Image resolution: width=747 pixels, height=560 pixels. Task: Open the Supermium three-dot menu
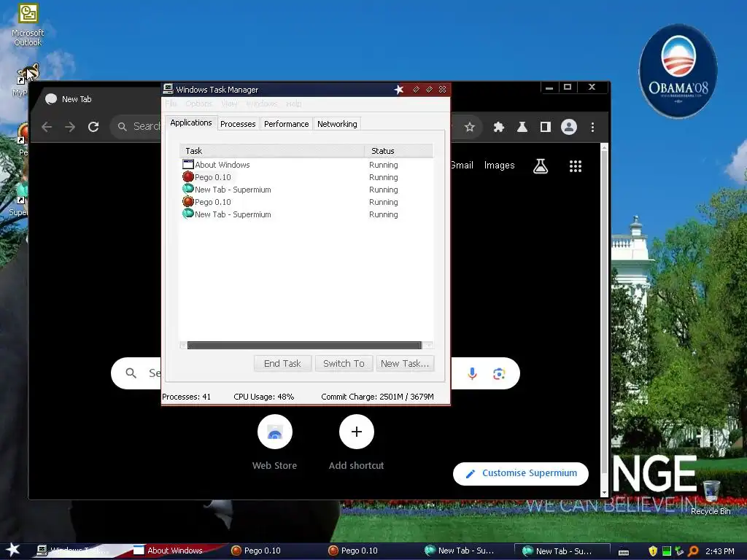point(592,127)
